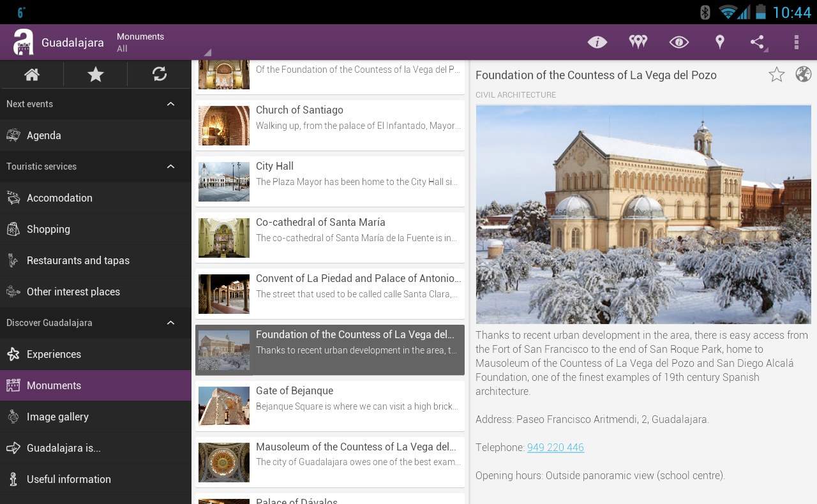Image resolution: width=817 pixels, height=504 pixels.
Task: Open the Monuments All category dropdown
Action: click(163, 42)
